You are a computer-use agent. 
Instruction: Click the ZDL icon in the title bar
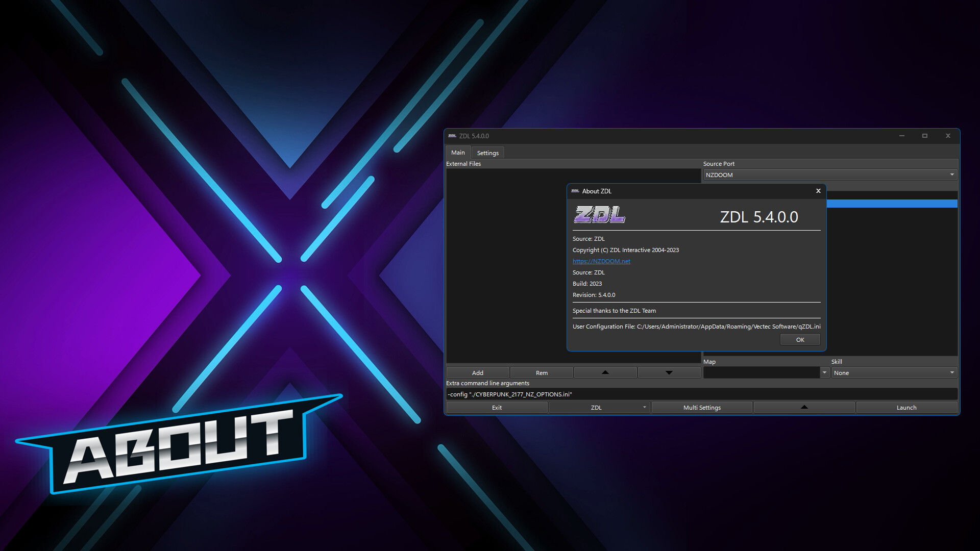pos(452,136)
